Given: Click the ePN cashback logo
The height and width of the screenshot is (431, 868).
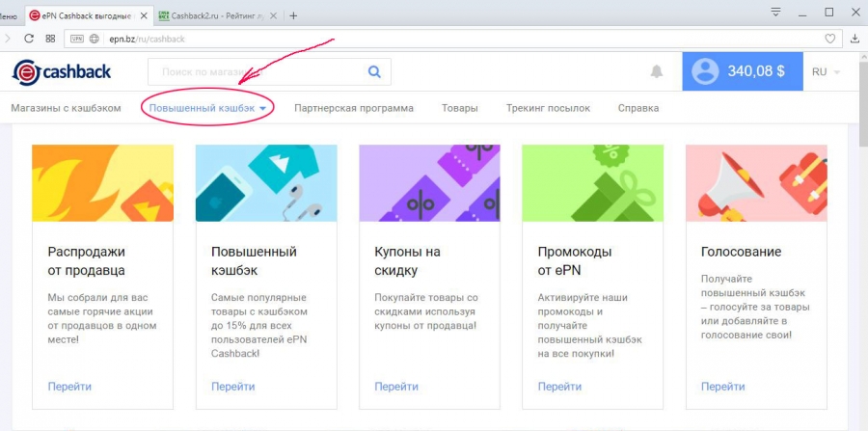Looking at the screenshot, I should [62, 72].
